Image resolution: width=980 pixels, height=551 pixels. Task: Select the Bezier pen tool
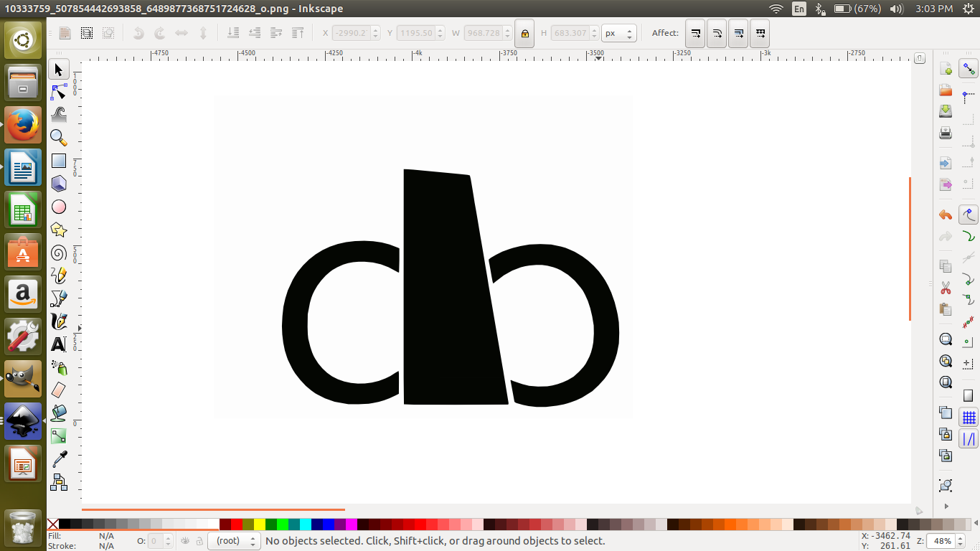[59, 298]
